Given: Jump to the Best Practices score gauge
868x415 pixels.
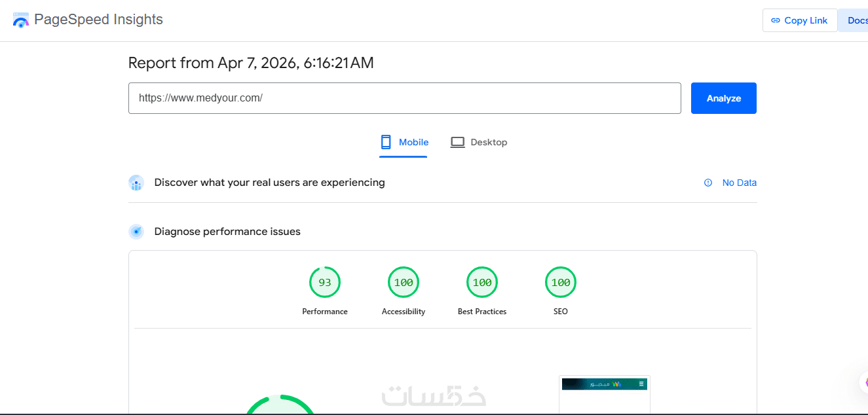Looking at the screenshot, I should 482,282.
